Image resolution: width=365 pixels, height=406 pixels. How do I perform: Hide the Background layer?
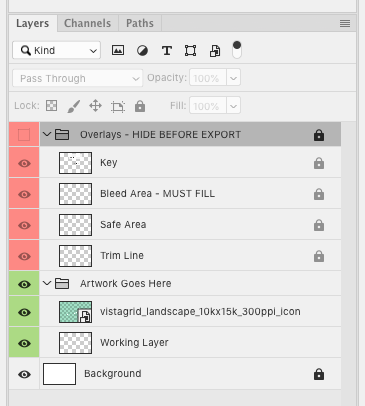[x=24, y=374]
